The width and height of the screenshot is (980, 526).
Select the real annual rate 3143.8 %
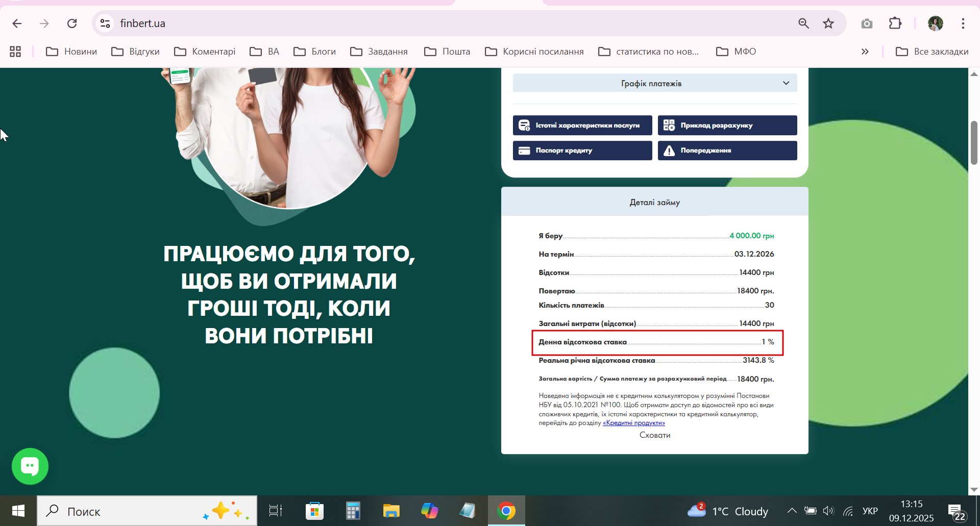coord(758,360)
